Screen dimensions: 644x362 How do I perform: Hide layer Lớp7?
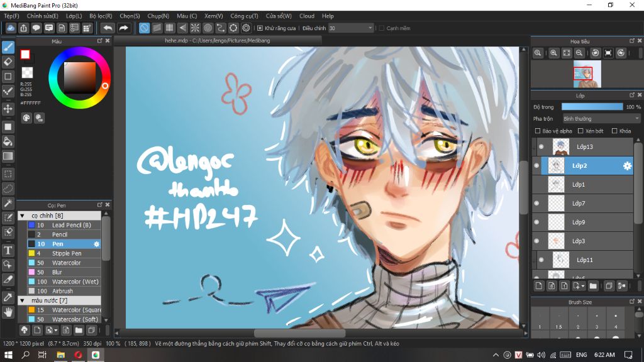[536, 204]
